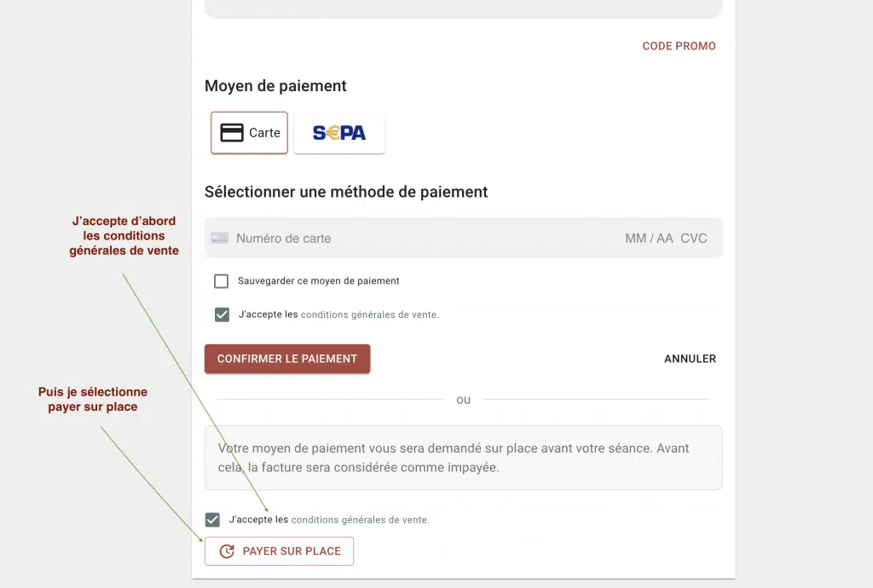Choose the SEPA payment method icon
This screenshot has height=588, width=873.
click(339, 132)
